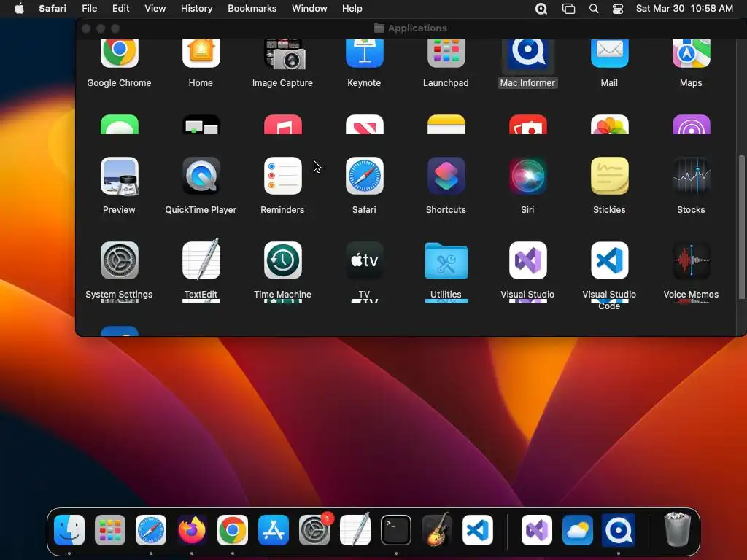Screen dimensions: 747x560
Task: Open Spotlight search in menu bar
Action: [594, 9]
